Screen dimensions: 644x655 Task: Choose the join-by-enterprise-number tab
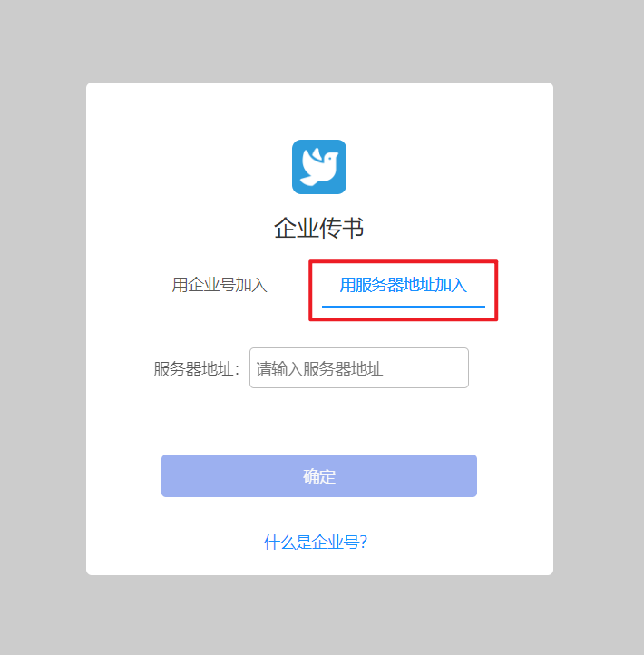point(220,285)
